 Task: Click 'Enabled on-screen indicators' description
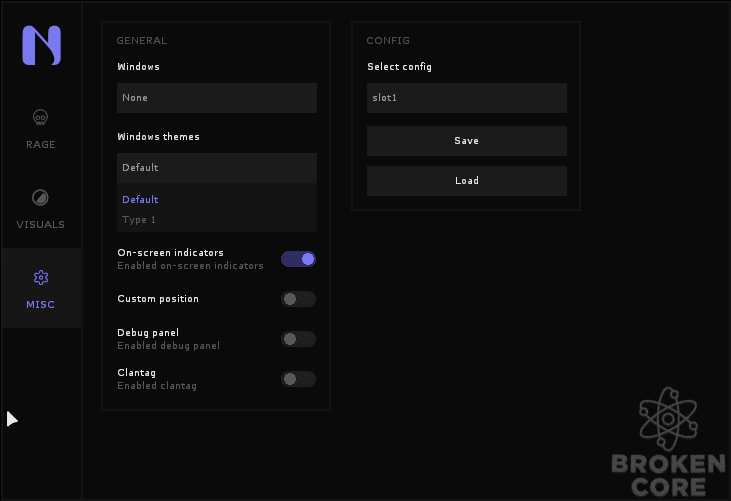tap(190, 266)
